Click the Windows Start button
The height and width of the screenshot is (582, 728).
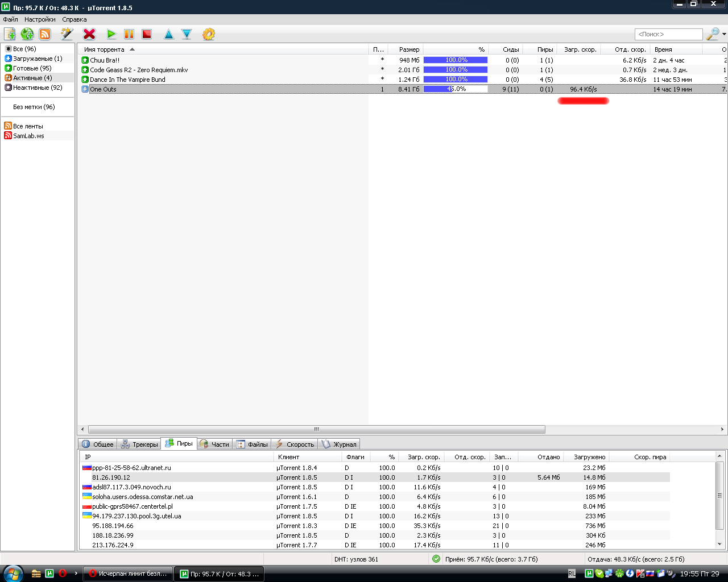point(13,573)
